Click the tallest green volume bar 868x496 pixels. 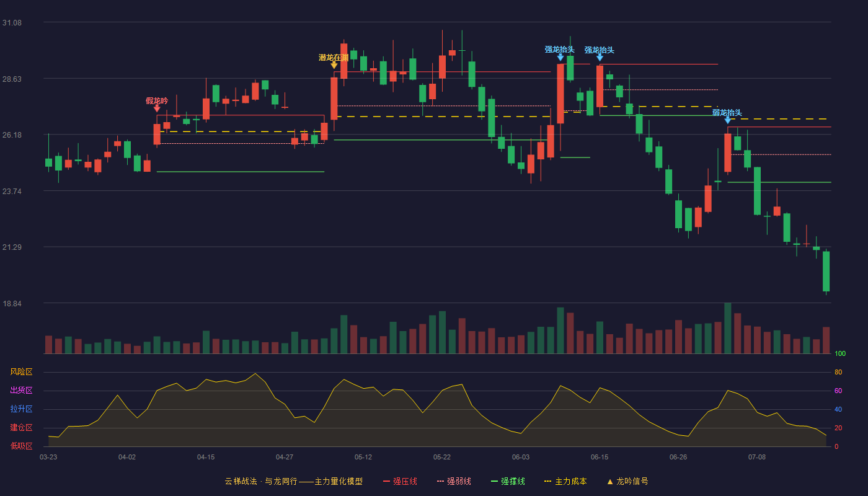(728, 328)
